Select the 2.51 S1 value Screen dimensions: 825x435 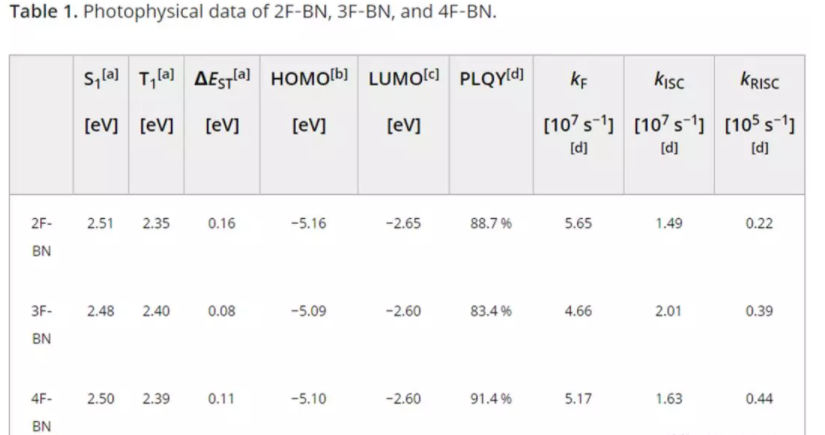tap(99, 223)
